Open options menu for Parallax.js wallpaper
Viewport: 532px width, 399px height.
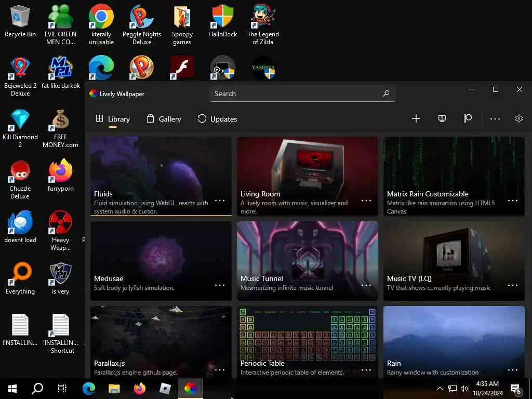pos(220,369)
